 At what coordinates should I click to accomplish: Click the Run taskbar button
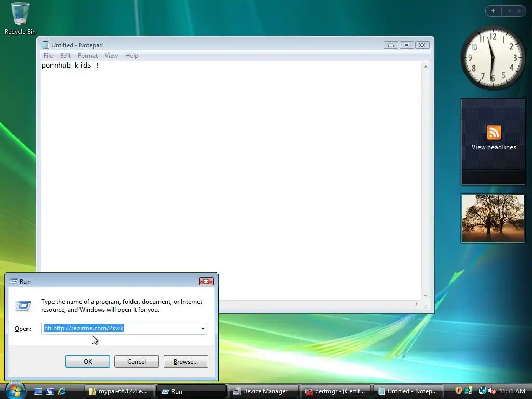pyautogui.click(x=191, y=391)
